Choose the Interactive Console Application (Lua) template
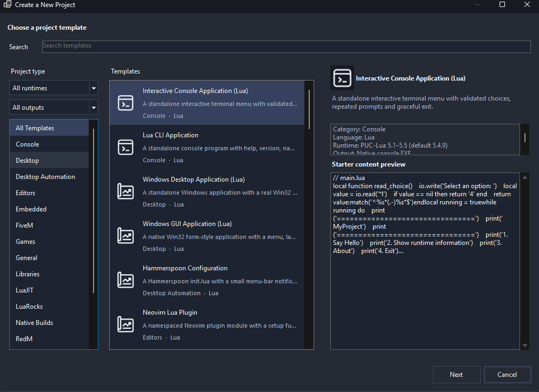The width and height of the screenshot is (539, 392). [x=207, y=103]
